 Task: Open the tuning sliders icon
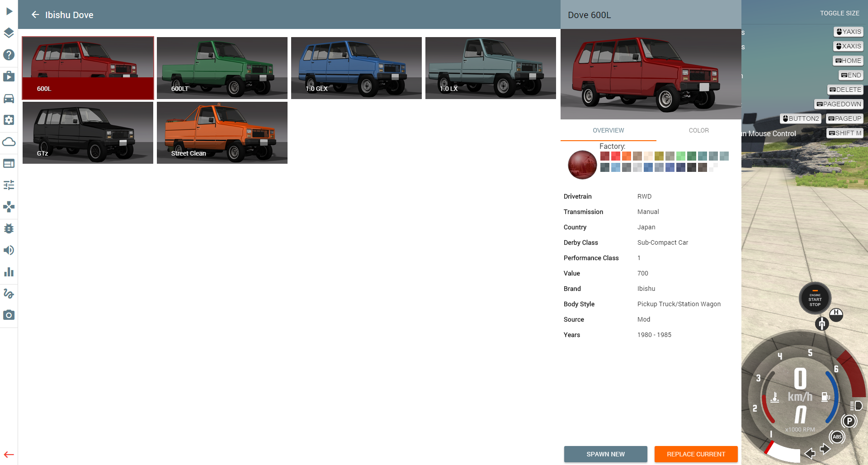[x=9, y=185]
